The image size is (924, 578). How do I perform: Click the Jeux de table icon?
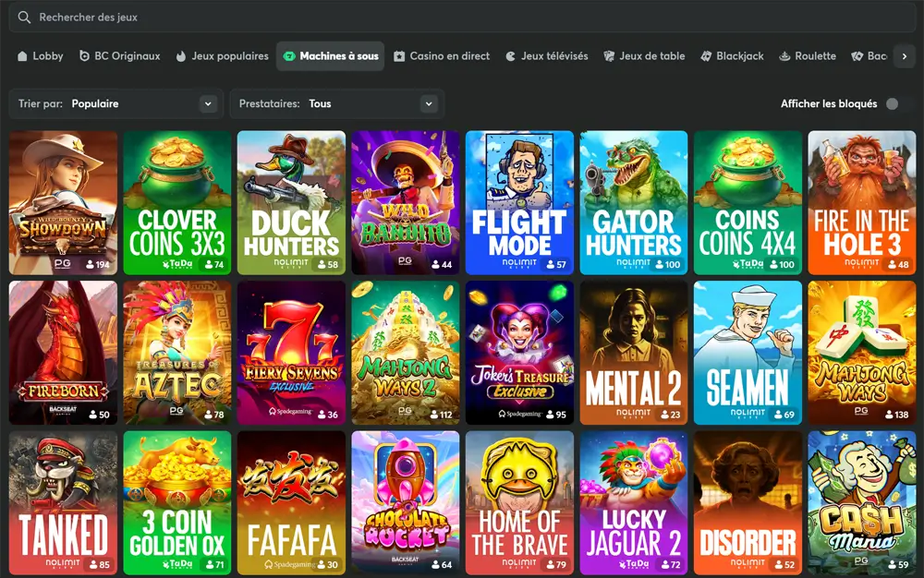click(x=609, y=56)
